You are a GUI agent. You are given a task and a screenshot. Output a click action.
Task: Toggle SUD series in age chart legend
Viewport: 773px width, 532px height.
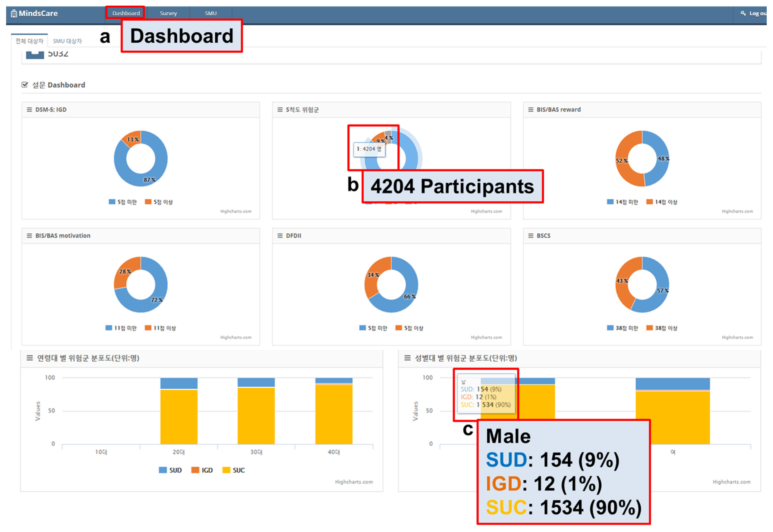(171, 470)
